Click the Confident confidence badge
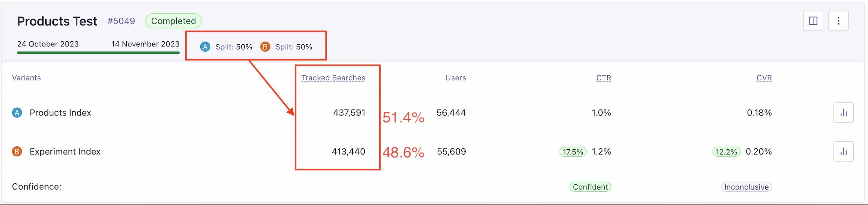Image resolution: width=868 pixels, height=205 pixels. 590,187
